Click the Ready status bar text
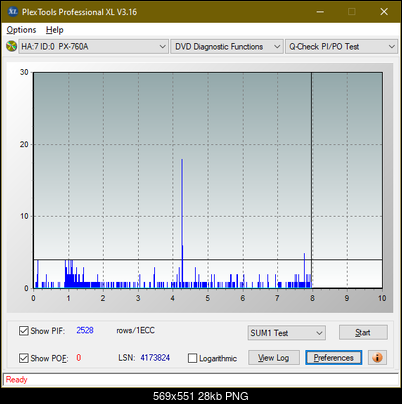Screen dimensions: 402x404 tap(16, 380)
